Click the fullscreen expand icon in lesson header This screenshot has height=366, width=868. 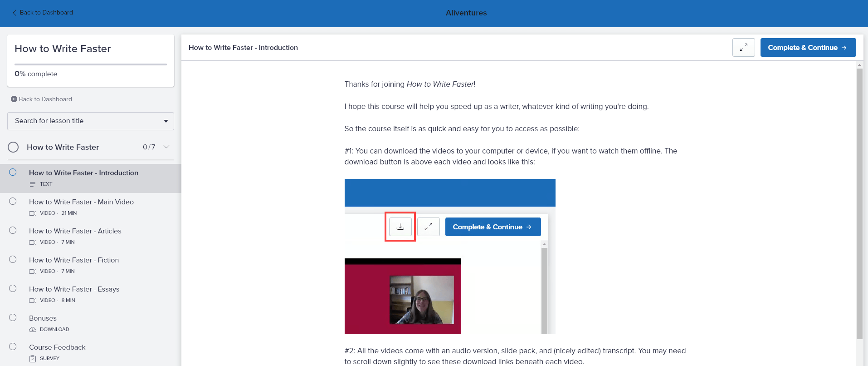pyautogui.click(x=743, y=48)
